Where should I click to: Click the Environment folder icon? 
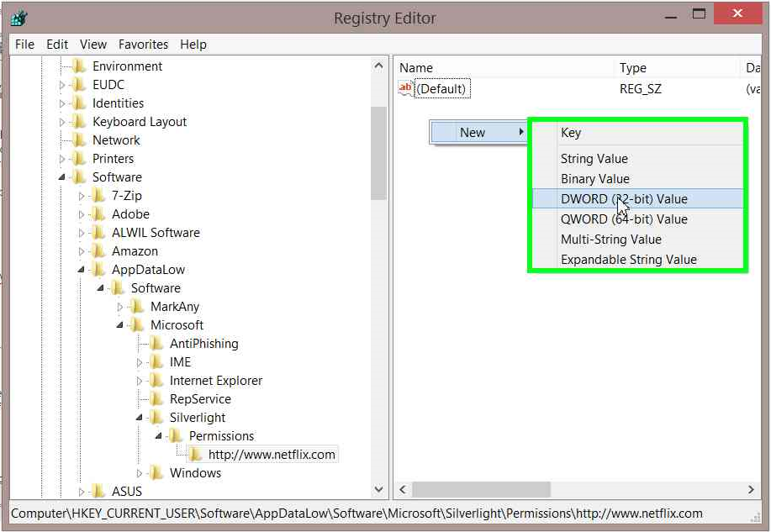(x=79, y=66)
